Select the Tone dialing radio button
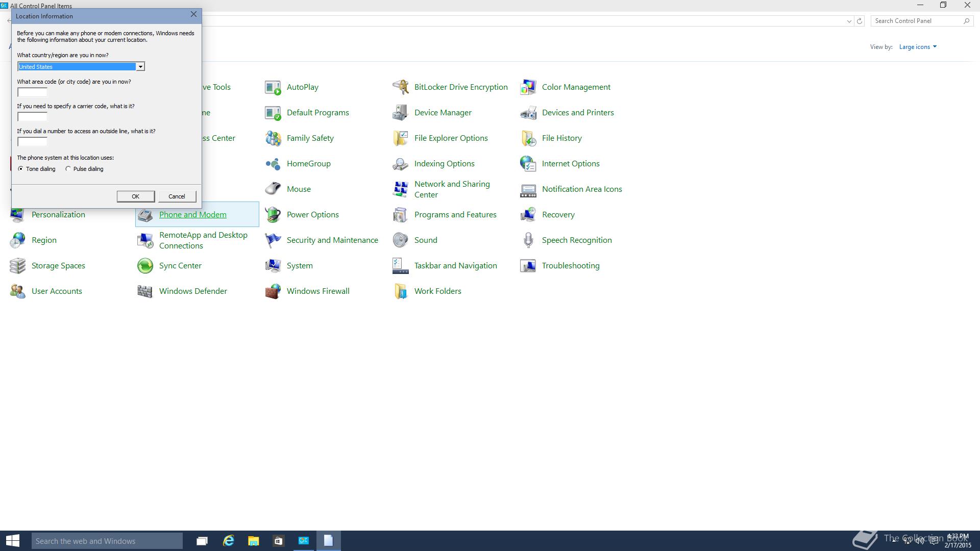980x551 pixels. pyautogui.click(x=20, y=169)
